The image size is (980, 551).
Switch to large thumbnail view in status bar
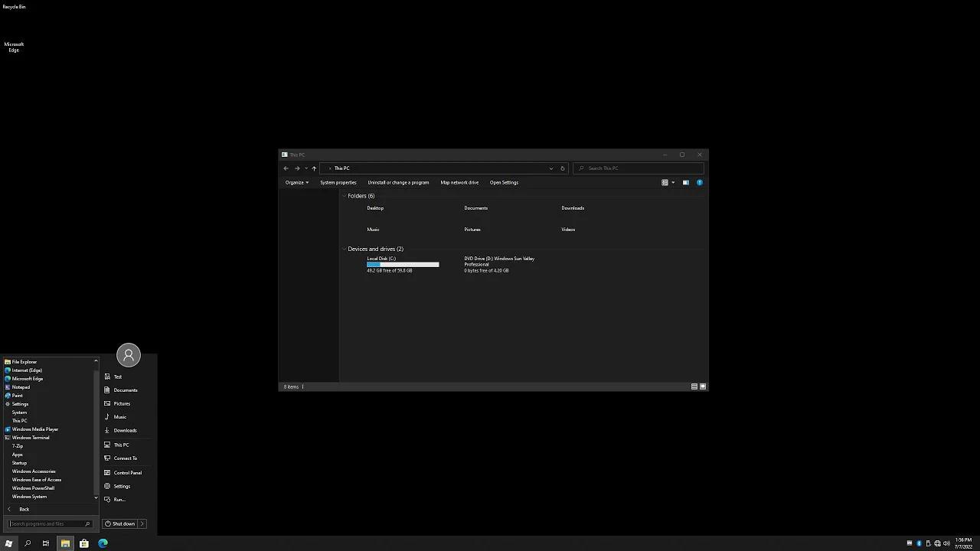(702, 386)
